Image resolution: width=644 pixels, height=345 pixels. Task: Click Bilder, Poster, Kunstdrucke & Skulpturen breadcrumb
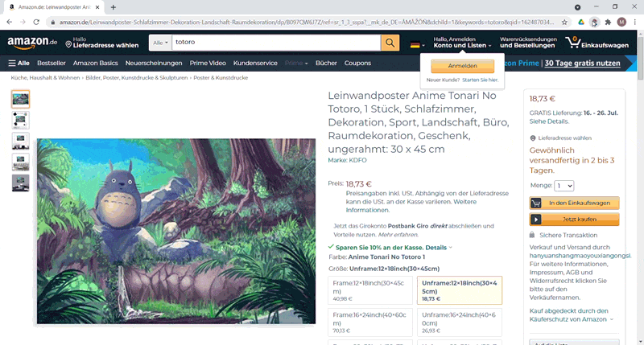(x=136, y=77)
